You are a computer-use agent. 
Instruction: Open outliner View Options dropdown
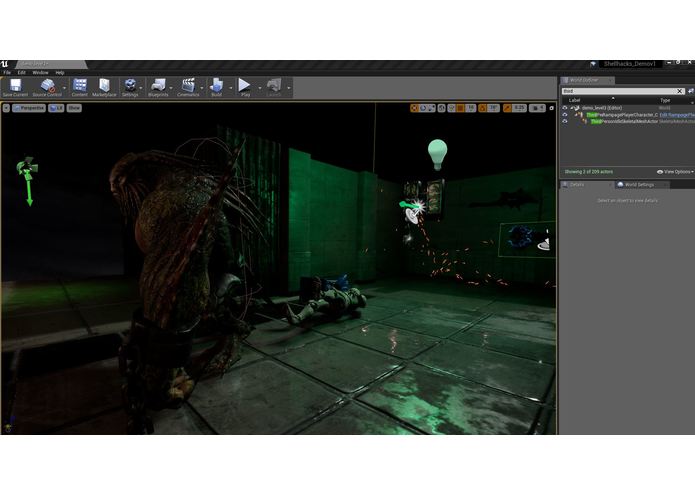tap(675, 172)
